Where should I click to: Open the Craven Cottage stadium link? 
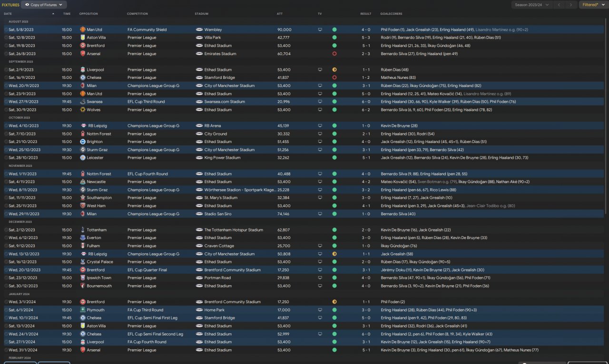click(219, 246)
